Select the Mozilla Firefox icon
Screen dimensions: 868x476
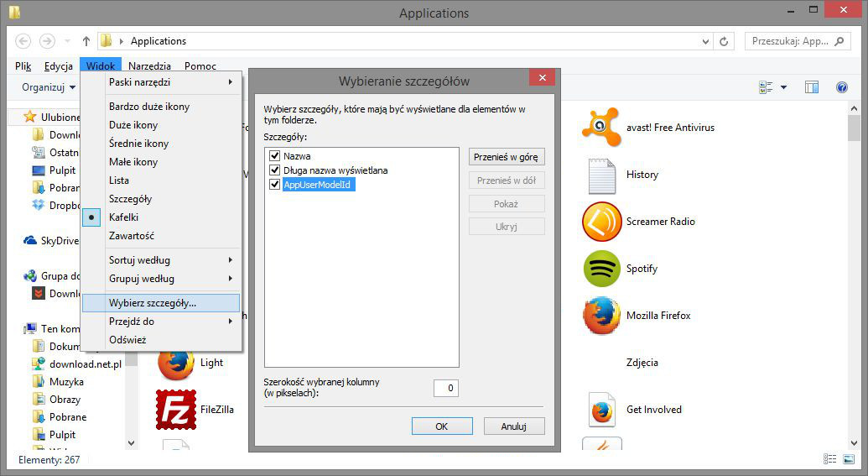[602, 316]
